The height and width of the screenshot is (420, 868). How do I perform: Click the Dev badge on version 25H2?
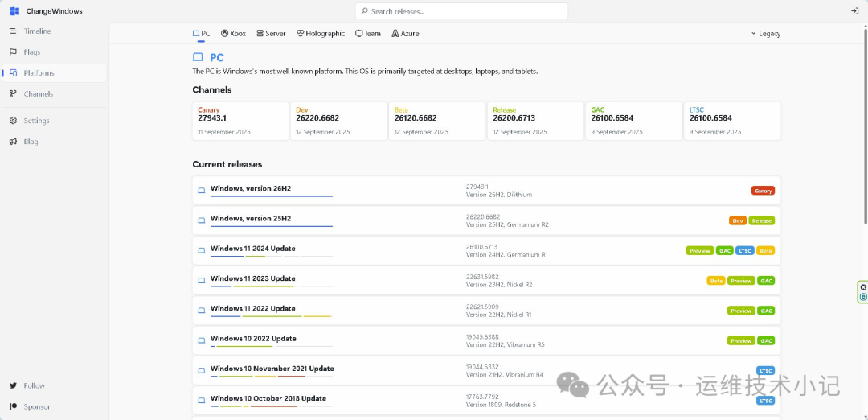point(738,220)
